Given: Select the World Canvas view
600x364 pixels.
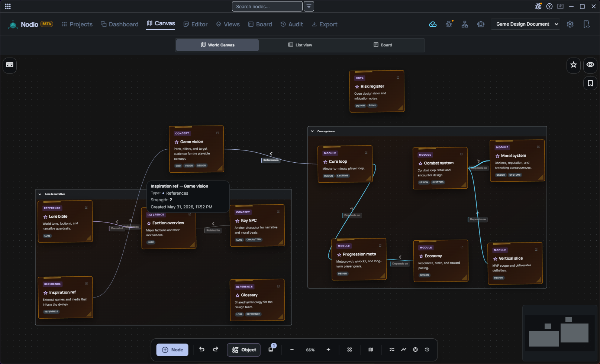Looking at the screenshot, I should click(217, 45).
